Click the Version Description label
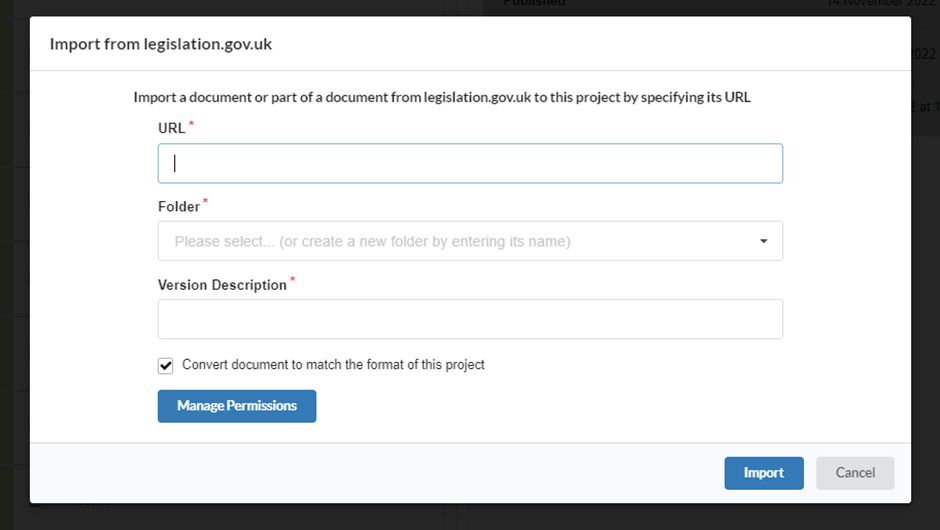Viewport: 940px width, 530px height. (x=222, y=285)
